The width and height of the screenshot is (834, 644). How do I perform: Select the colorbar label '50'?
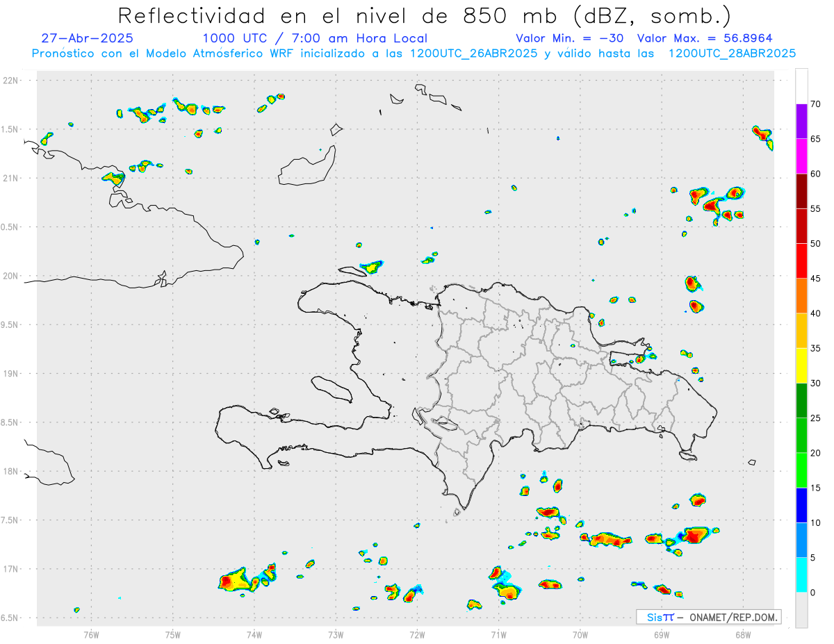pyautogui.click(x=816, y=244)
